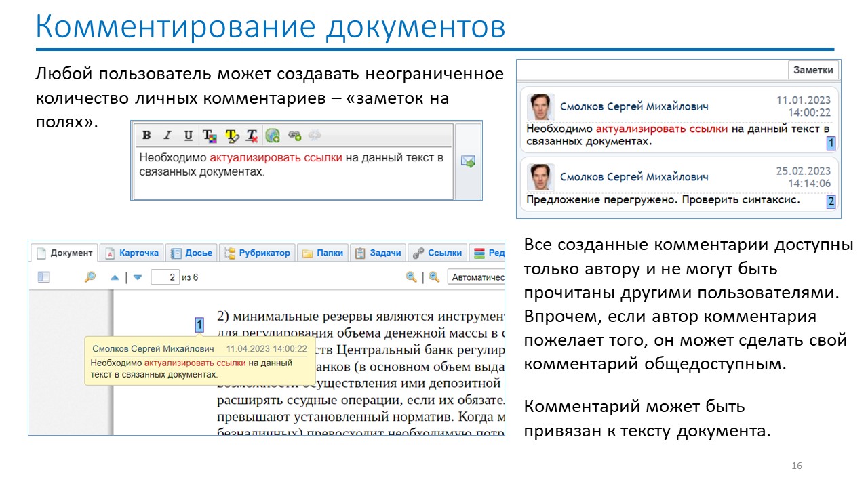Open the Заметки tab

pos(814,70)
